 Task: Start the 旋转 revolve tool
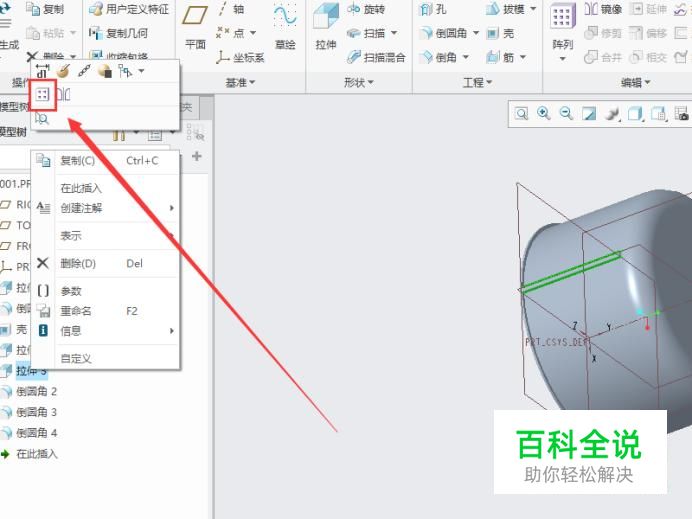click(366, 9)
